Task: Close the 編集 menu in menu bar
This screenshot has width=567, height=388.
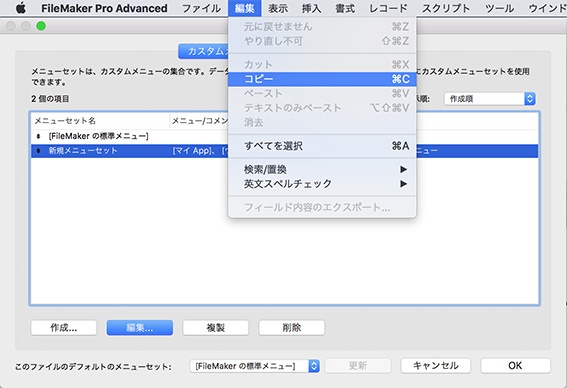Action: (x=244, y=8)
